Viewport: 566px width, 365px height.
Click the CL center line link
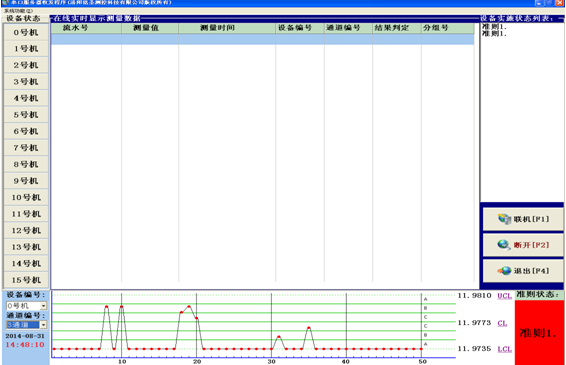(502, 323)
